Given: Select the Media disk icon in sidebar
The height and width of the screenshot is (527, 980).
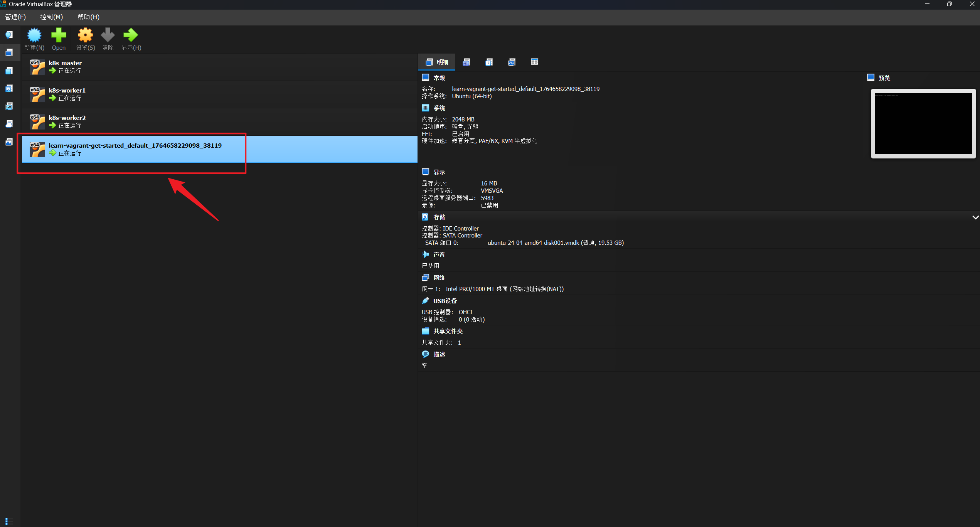Looking at the screenshot, I should 9,88.
